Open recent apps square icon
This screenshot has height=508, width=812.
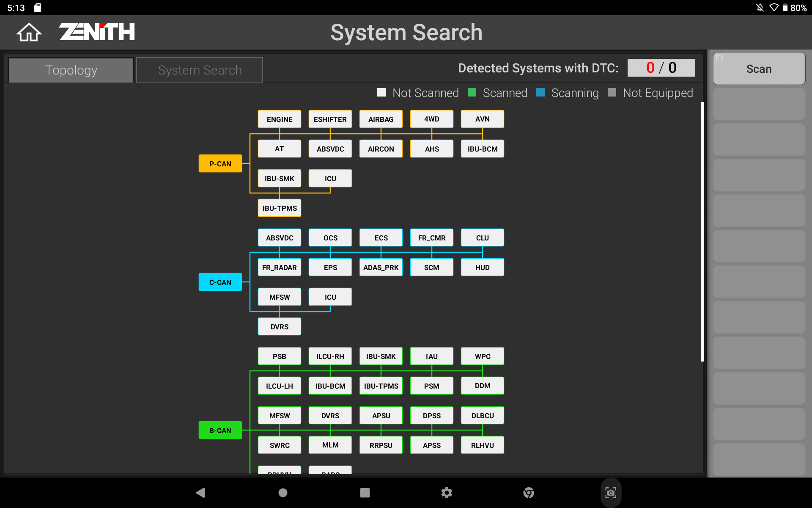coord(365,492)
